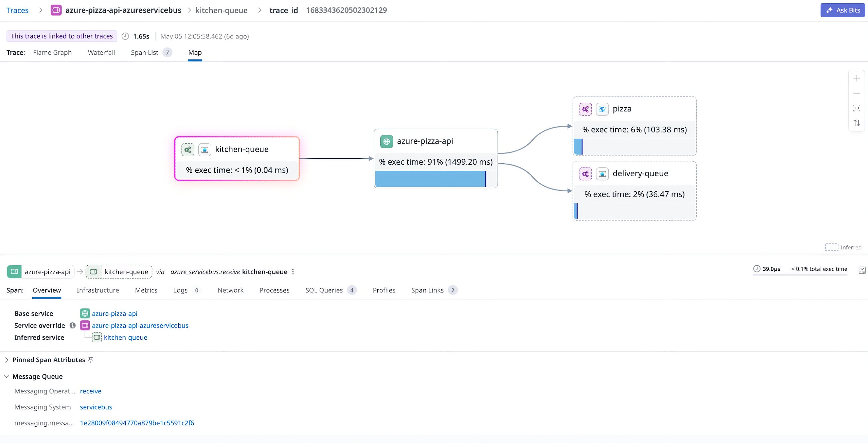Open the Span Links tab
Viewport: 868px width, 443px height.
point(434,290)
